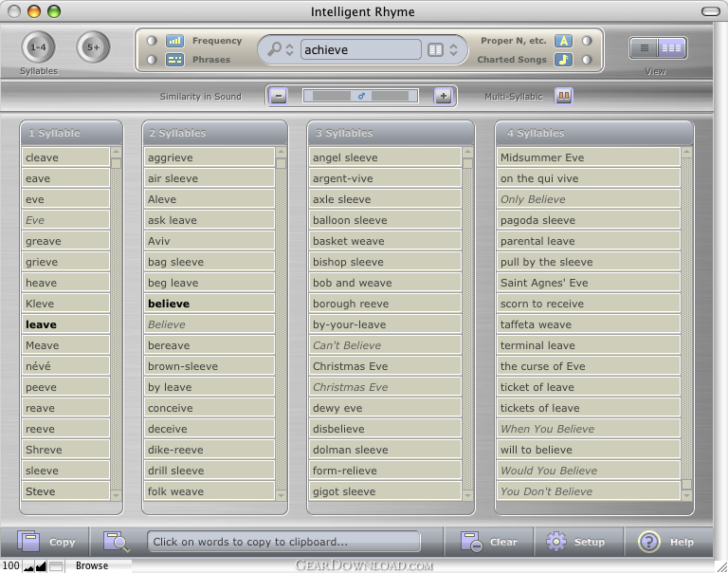Click the phrase "parental leave"
Image resolution: width=728 pixels, height=573 pixels.
(x=589, y=241)
